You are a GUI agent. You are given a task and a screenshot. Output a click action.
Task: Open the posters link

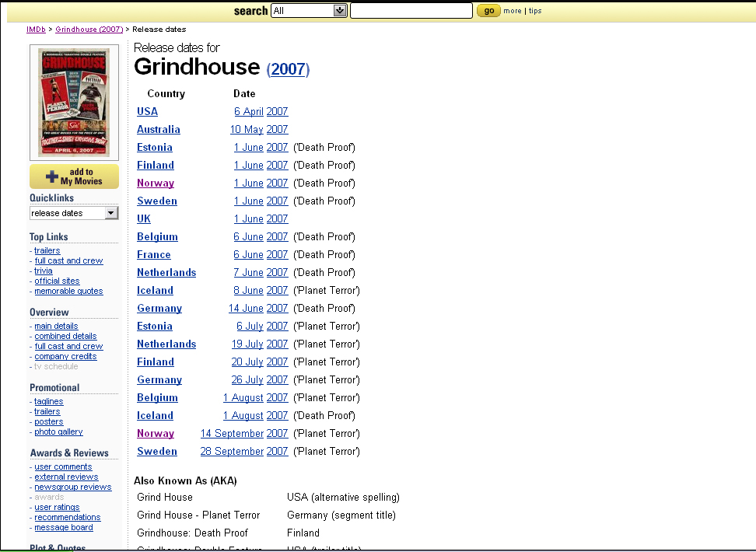click(49, 422)
